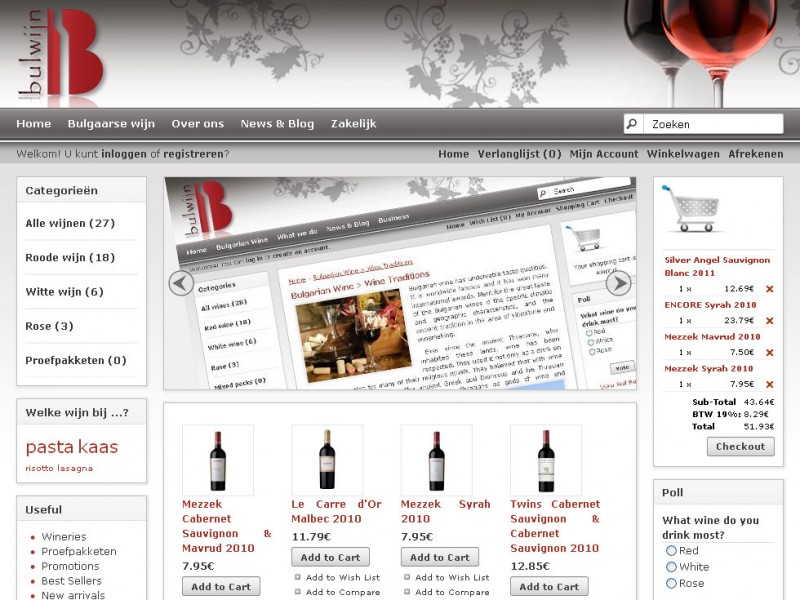Remove Silver Angel Sauvignon Blanc from cart
The image size is (800, 600).
770,289
